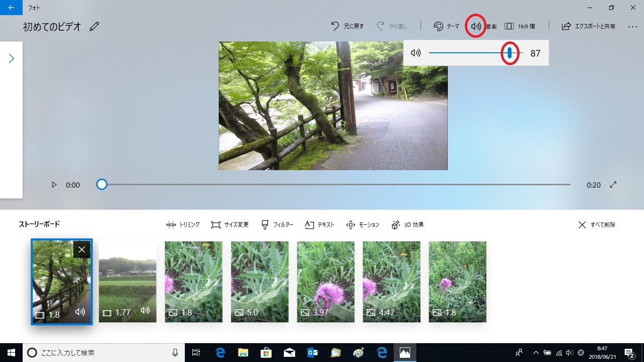Image resolution: width=644 pixels, height=362 pixels.
Task: Select the storyboard photo with duration 5.0
Action: click(x=260, y=282)
